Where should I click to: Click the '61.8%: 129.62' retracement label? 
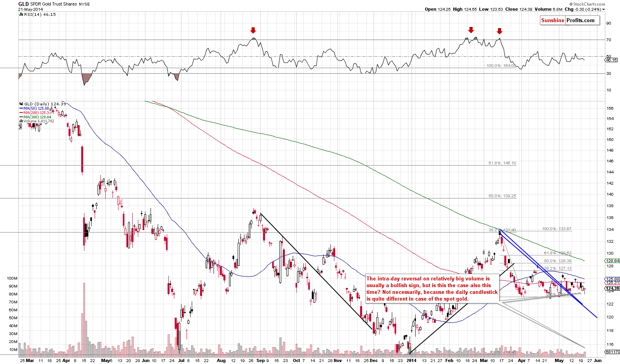click(x=558, y=253)
